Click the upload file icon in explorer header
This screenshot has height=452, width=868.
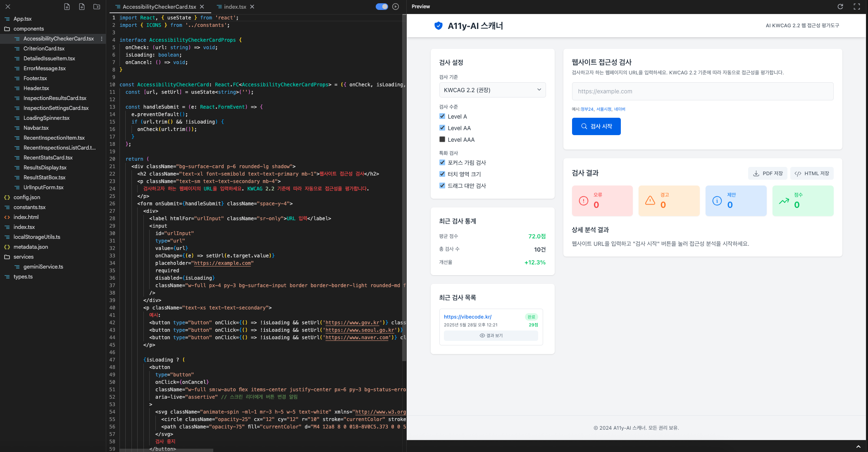[x=67, y=7]
